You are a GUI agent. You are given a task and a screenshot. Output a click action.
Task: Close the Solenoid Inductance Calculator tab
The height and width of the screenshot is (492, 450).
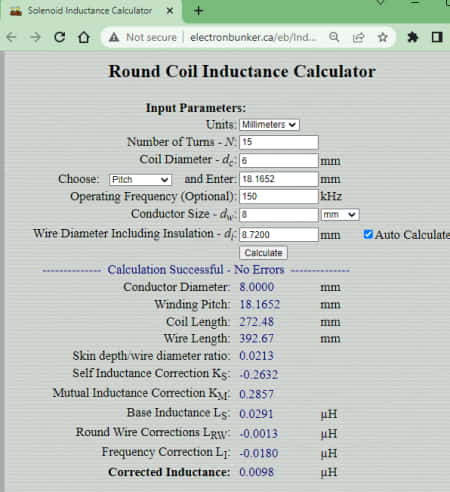tap(170, 11)
